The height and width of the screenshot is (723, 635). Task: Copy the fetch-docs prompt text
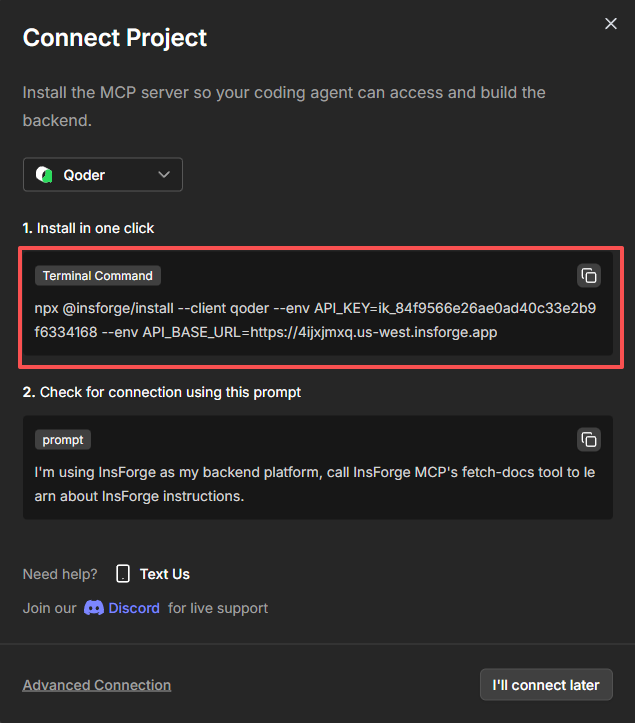[x=589, y=439]
